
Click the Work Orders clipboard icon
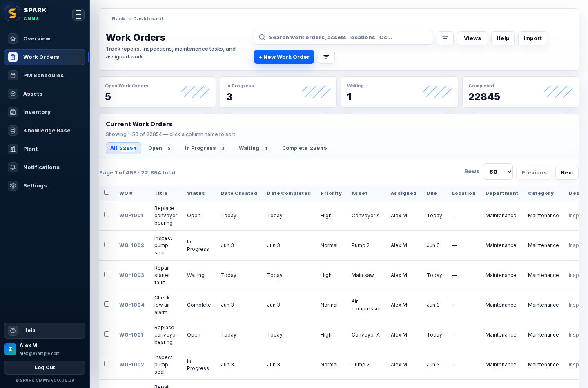[x=13, y=57]
